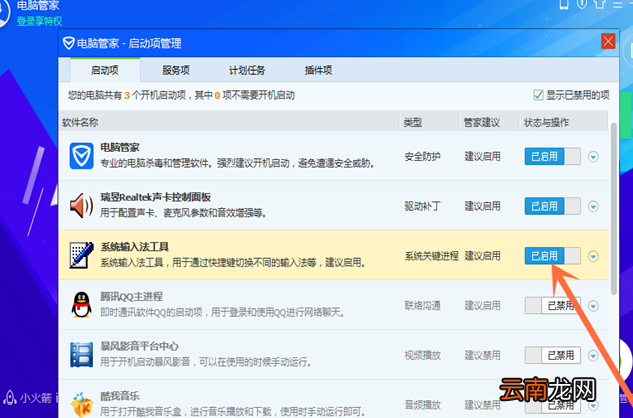The width and height of the screenshot is (633, 418).
Task: Click the shield logo in dialog title bar
Action: tap(69, 43)
